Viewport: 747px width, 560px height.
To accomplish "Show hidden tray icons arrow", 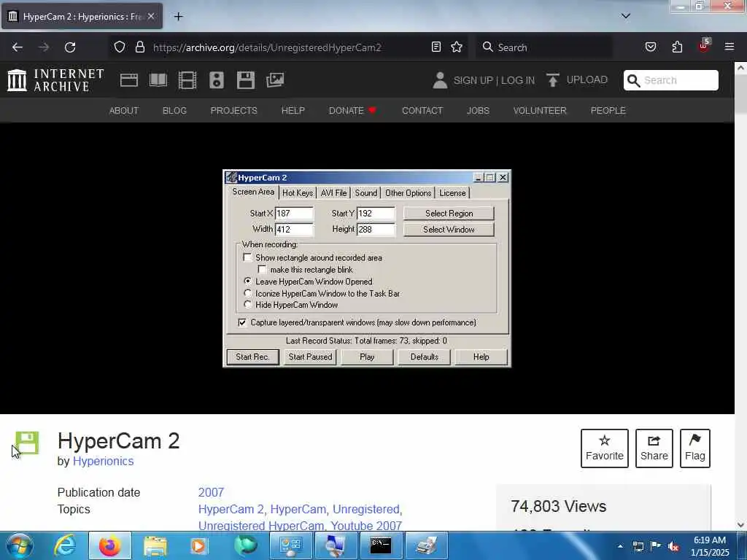I will click(x=620, y=546).
